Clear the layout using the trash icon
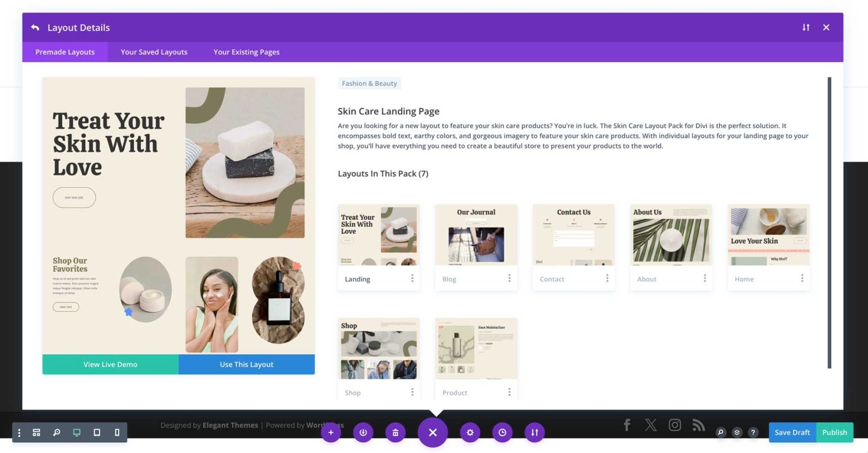Image resolution: width=868 pixels, height=453 pixels. (x=395, y=432)
